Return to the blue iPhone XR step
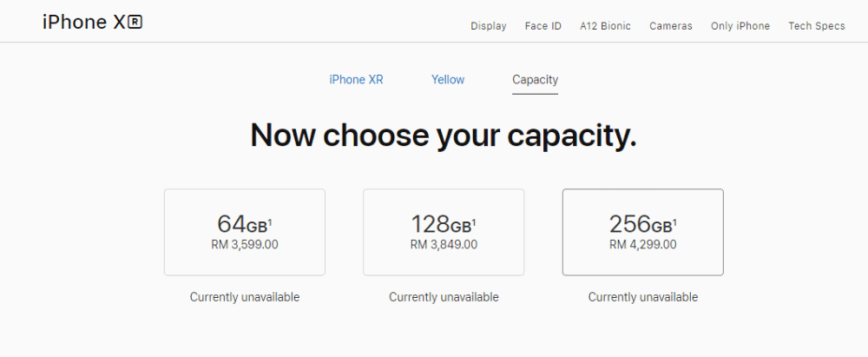Screen dimensions: 868x357 (x=356, y=80)
